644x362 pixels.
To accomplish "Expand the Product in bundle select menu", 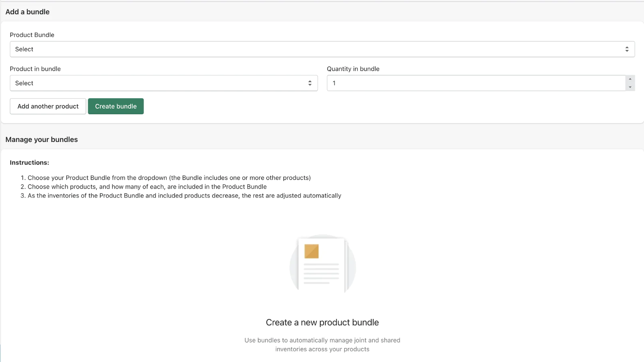I will pos(163,83).
